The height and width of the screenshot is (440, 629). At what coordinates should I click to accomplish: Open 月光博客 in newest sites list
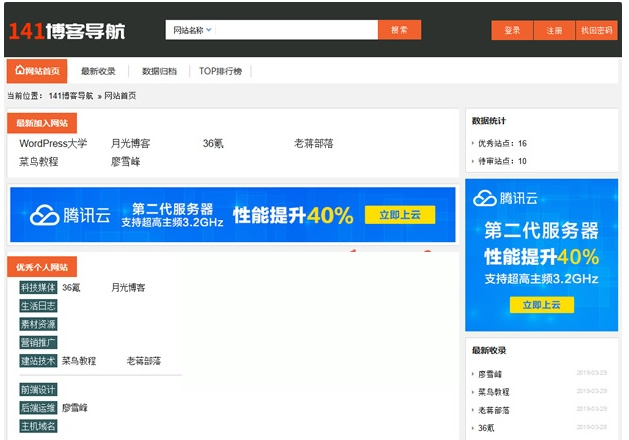tap(130, 143)
